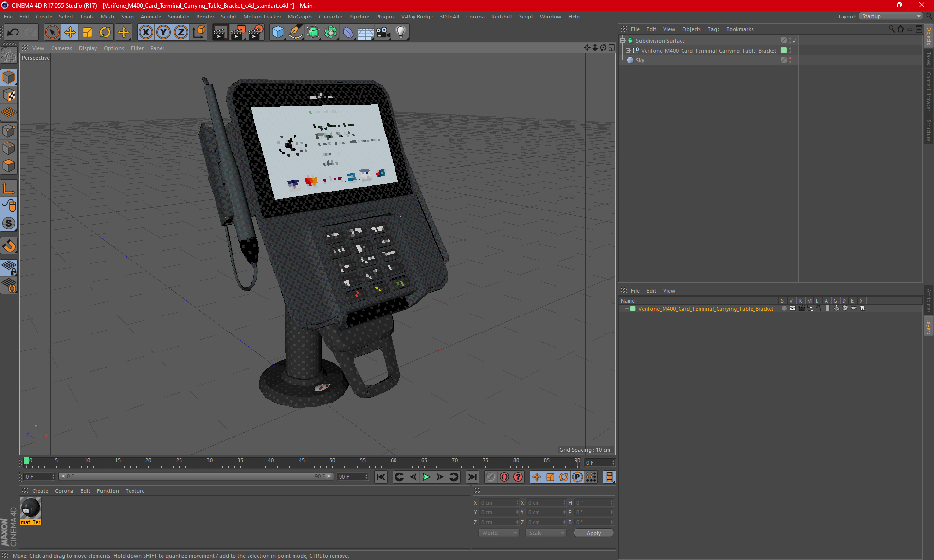Go to the end of animation
934x560 pixels.
(x=472, y=477)
